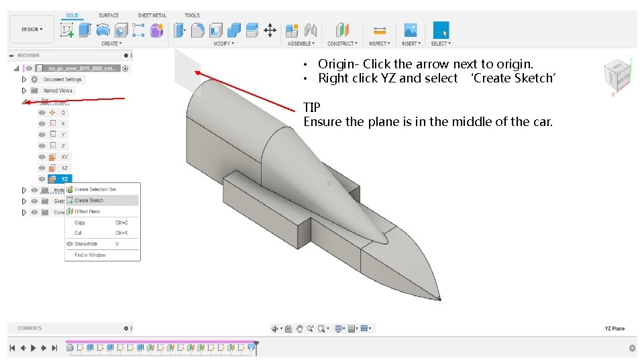This screenshot has height=362, width=644.
Task: Jump to timeline beginning
Action: 12,348
